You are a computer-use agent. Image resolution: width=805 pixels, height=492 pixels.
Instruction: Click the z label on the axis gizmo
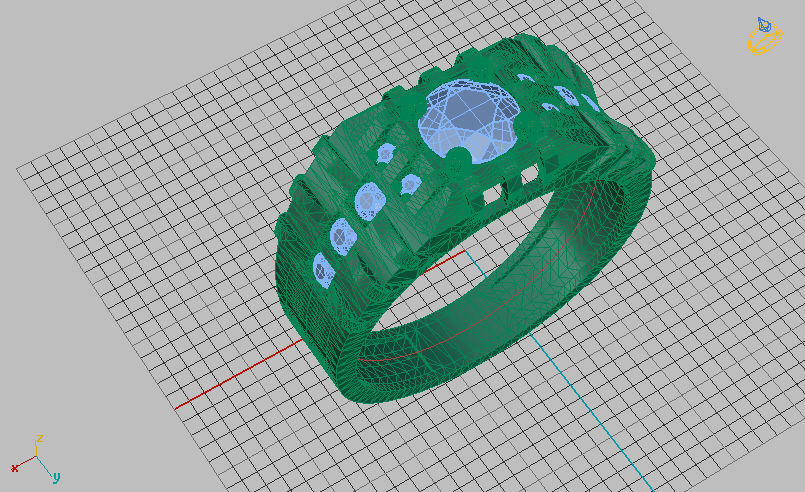click(x=39, y=440)
